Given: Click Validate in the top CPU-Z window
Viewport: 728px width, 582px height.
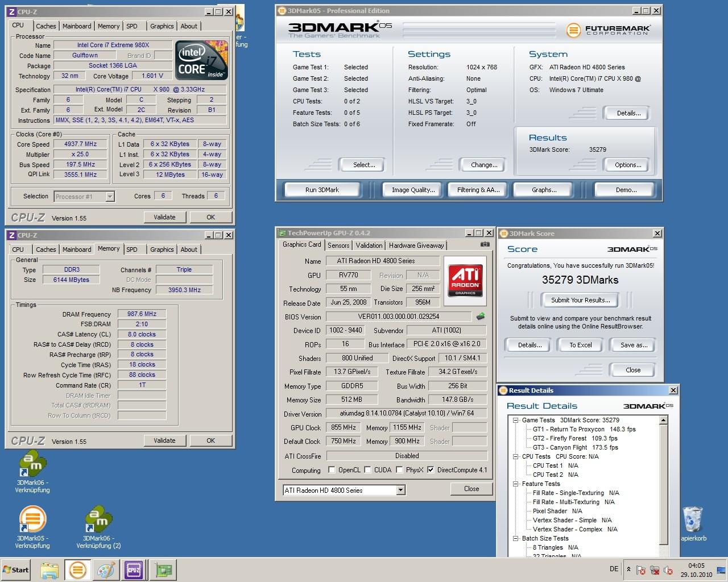Looking at the screenshot, I should coord(164,217).
